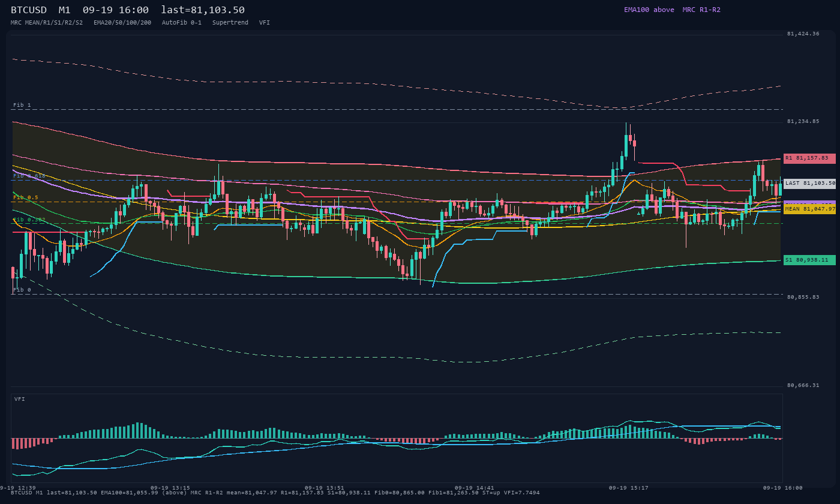
Task: Click the 09-19 13:15 time axis label
Action: point(170,488)
